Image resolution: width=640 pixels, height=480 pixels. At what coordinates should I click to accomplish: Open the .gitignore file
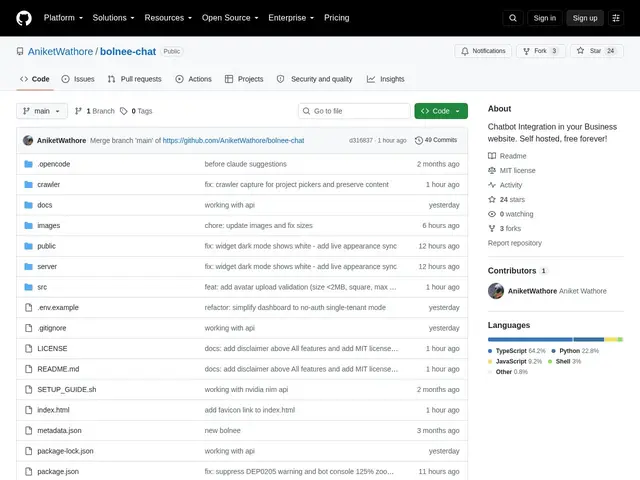pyautogui.click(x=52, y=328)
